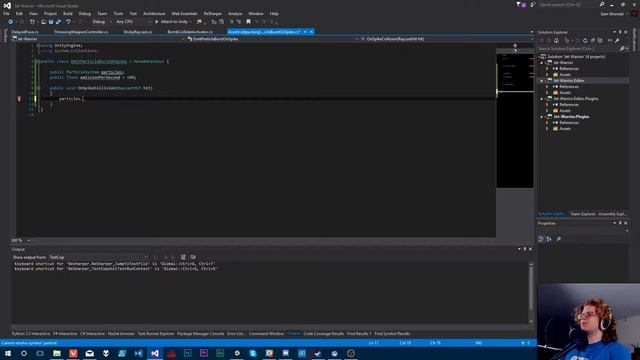This screenshot has width=640, height=360.
Task: Click the Visual Studio taskbar icon
Action: point(155,353)
